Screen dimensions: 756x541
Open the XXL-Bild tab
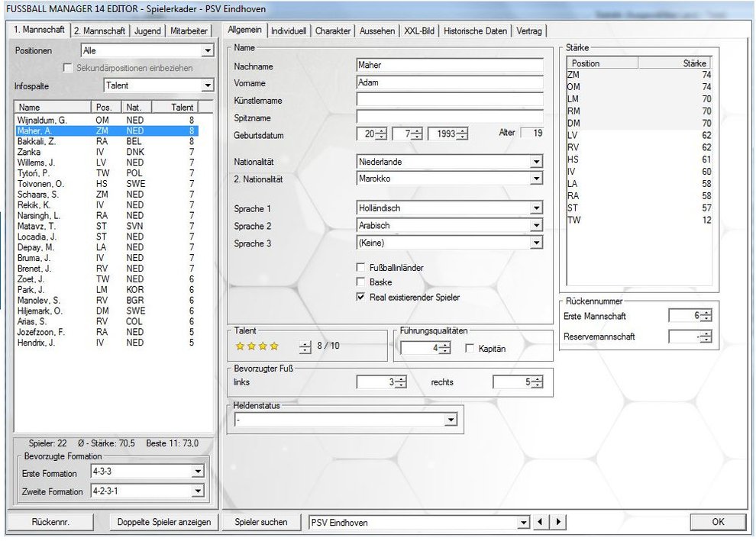click(x=419, y=31)
